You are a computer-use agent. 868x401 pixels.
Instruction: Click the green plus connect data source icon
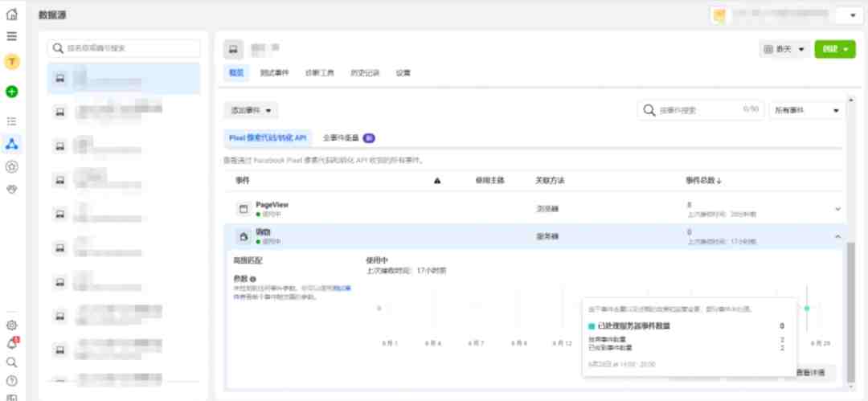11,92
